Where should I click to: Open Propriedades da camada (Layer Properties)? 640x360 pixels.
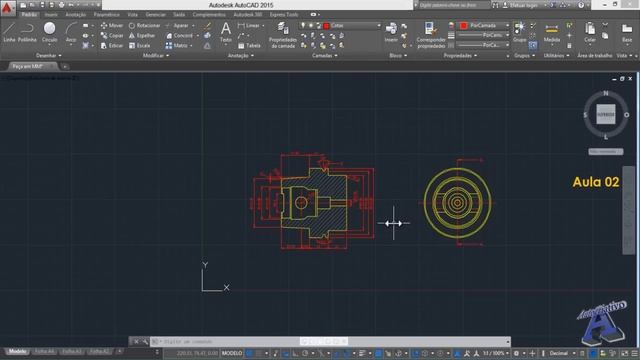point(282,35)
